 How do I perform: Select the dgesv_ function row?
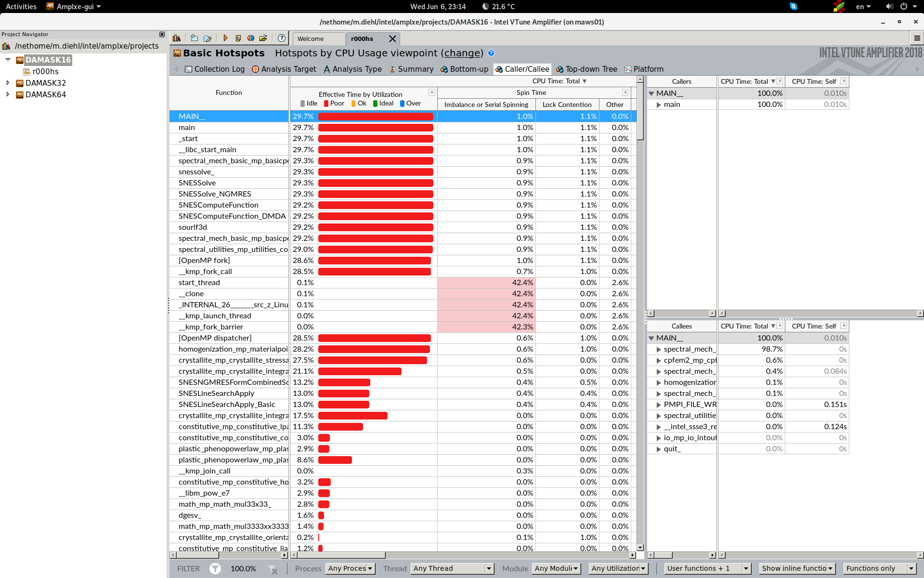229,515
